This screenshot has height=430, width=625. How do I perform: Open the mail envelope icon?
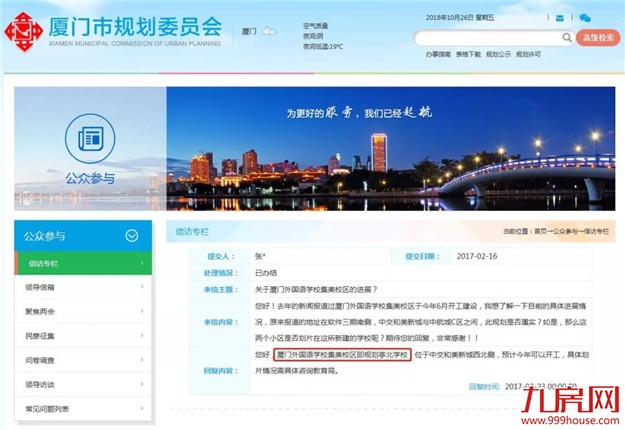point(560,18)
